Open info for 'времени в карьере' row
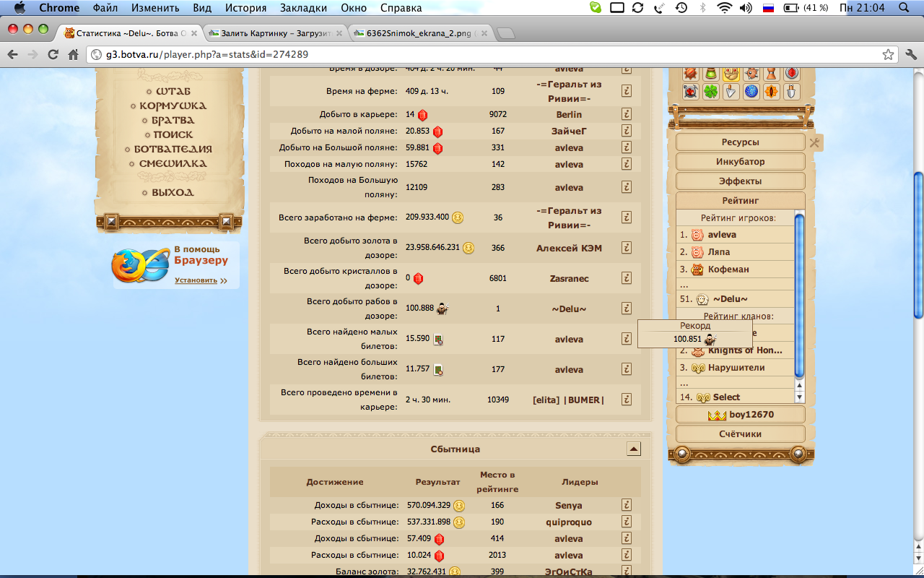The width and height of the screenshot is (924, 578). [627, 400]
